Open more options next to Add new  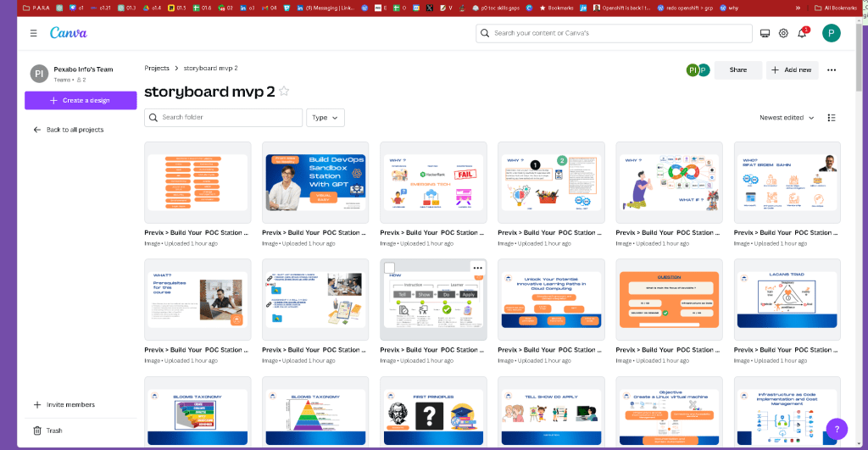pyautogui.click(x=832, y=70)
